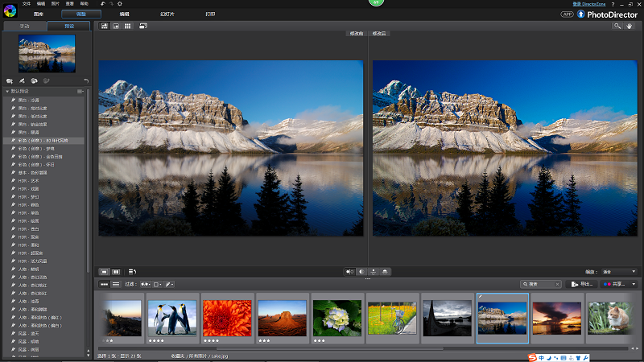Toggle filmstrip list view mode
Image resolution: width=644 pixels, height=362 pixels.
click(x=116, y=284)
